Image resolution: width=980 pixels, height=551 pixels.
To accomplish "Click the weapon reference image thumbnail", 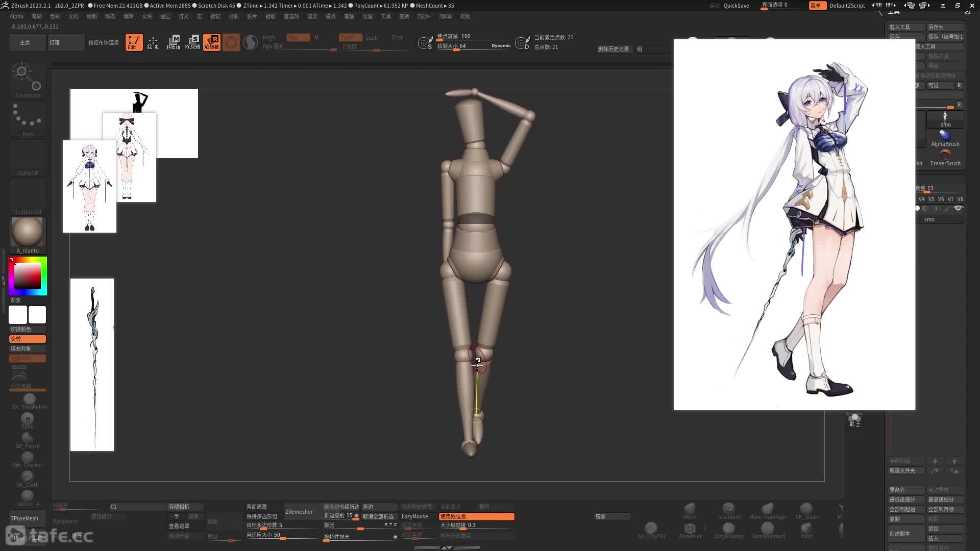I will point(92,365).
